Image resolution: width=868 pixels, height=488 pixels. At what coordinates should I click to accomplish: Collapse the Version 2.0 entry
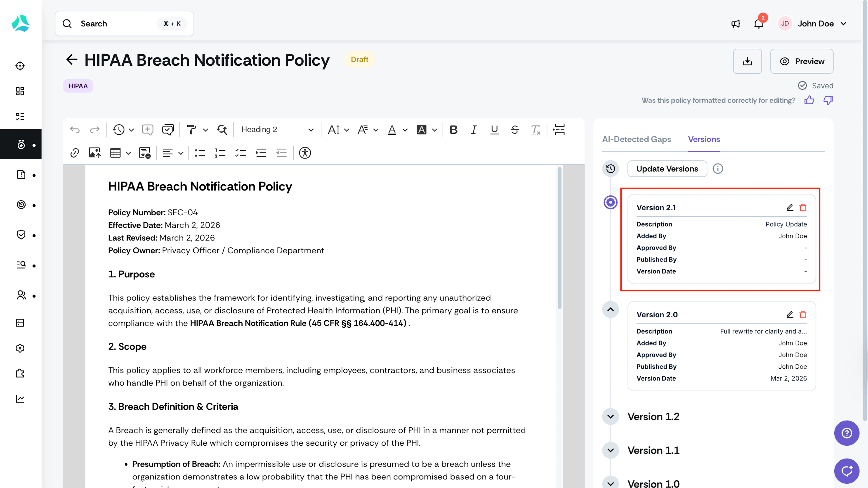point(610,309)
